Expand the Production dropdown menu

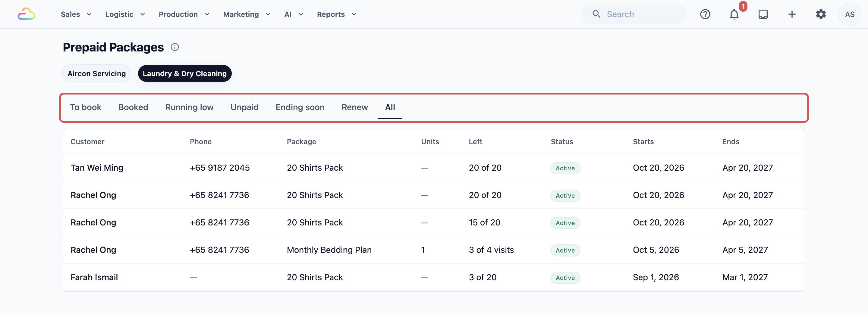click(184, 14)
